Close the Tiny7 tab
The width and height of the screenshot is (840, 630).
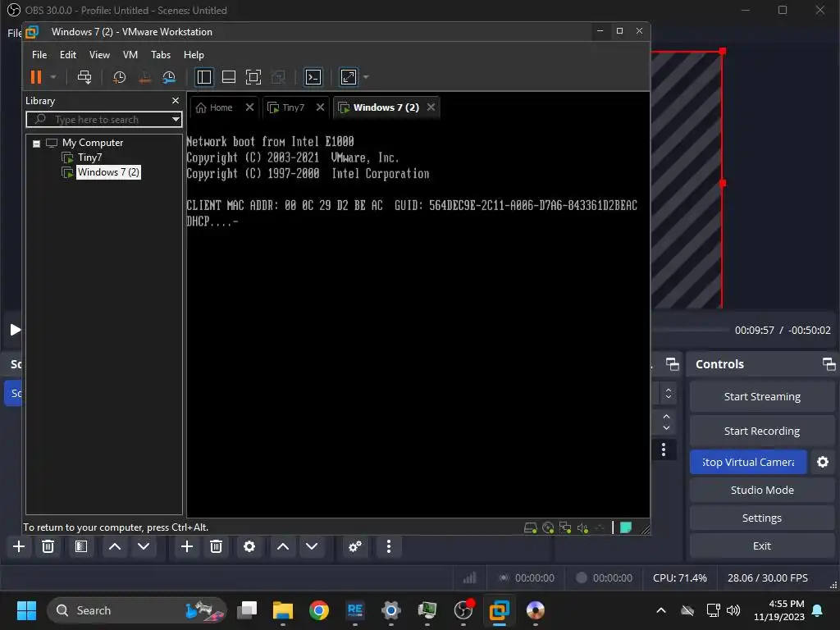click(x=321, y=107)
